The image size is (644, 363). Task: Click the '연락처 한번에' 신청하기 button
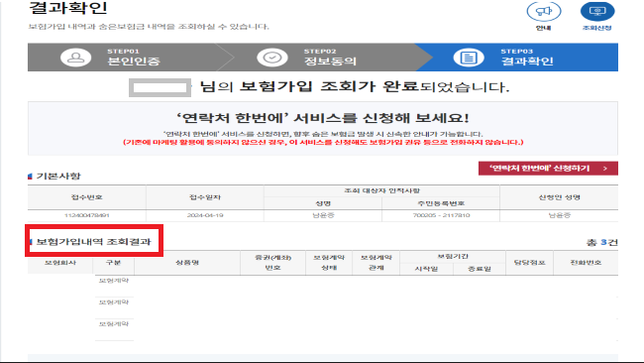[x=548, y=169]
